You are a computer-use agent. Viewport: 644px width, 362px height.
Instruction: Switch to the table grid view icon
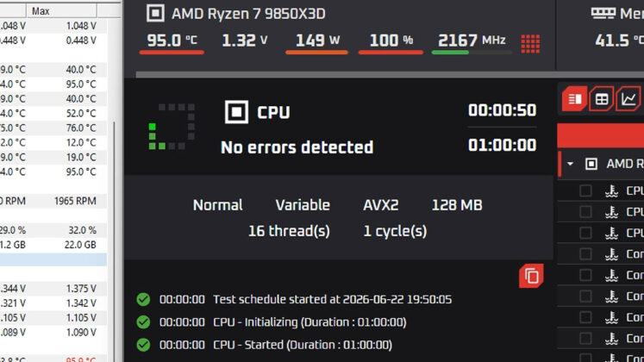tap(602, 99)
